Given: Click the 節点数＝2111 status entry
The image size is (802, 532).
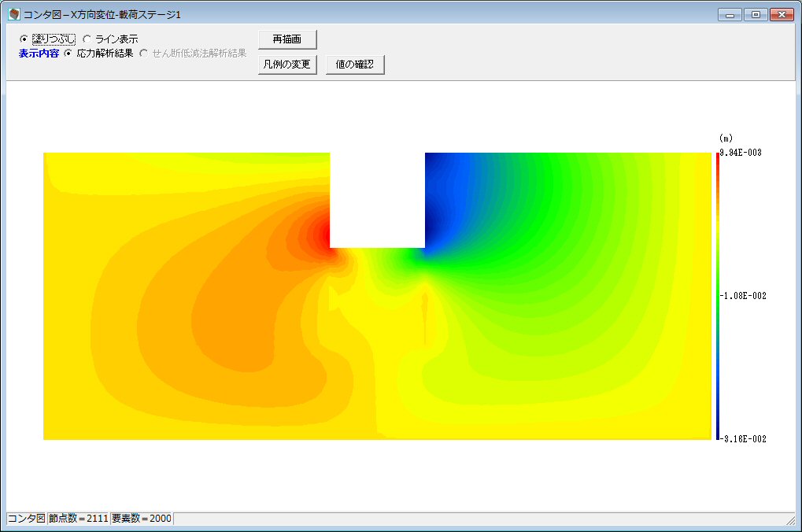Looking at the screenshot, I should (78, 518).
